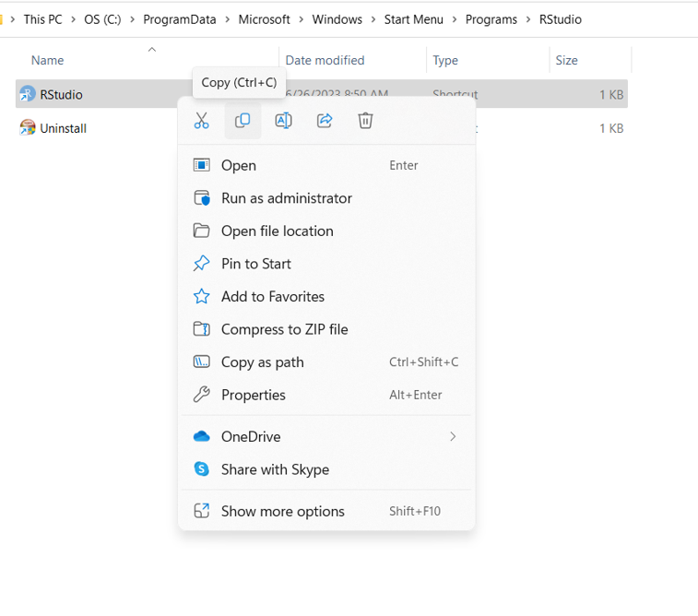The height and width of the screenshot is (616, 698).
Task: Click the Cut scissors icon
Action: tap(202, 121)
